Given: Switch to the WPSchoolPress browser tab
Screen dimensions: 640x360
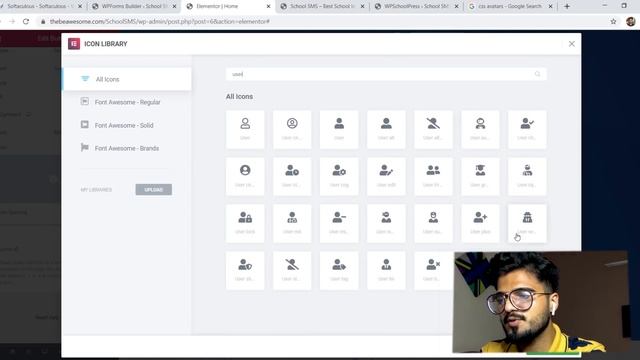Looking at the screenshot, I should 416,7.
